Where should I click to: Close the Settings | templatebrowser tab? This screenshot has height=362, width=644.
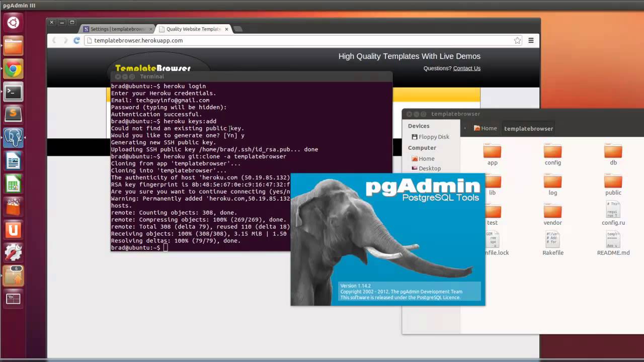tap(151, 29)
